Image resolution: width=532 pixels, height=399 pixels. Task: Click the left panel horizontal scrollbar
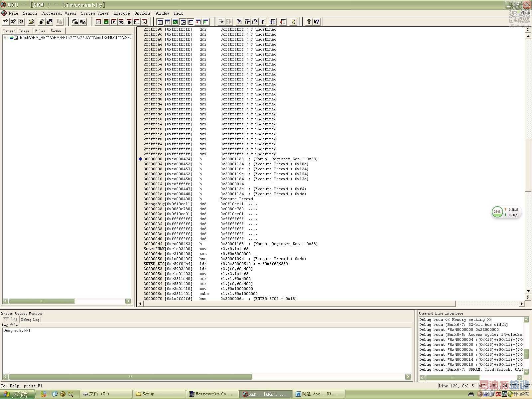click(42, 301)
